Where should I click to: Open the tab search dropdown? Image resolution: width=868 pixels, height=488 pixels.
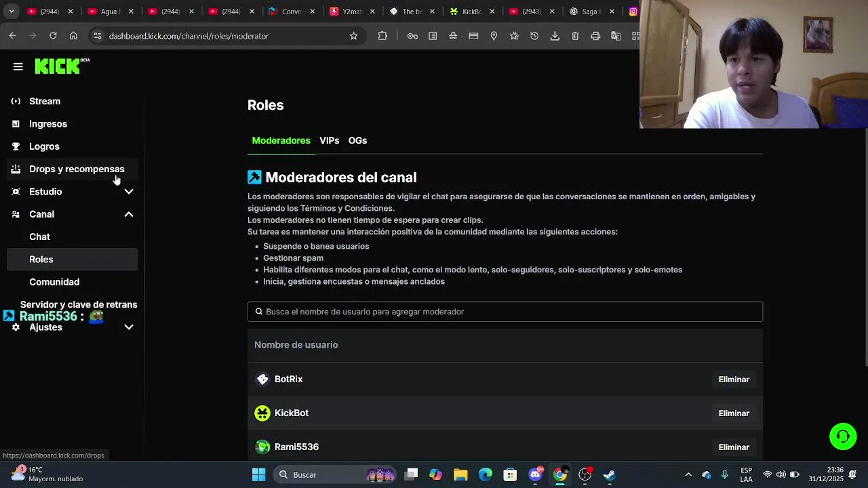tap(12, 12)
